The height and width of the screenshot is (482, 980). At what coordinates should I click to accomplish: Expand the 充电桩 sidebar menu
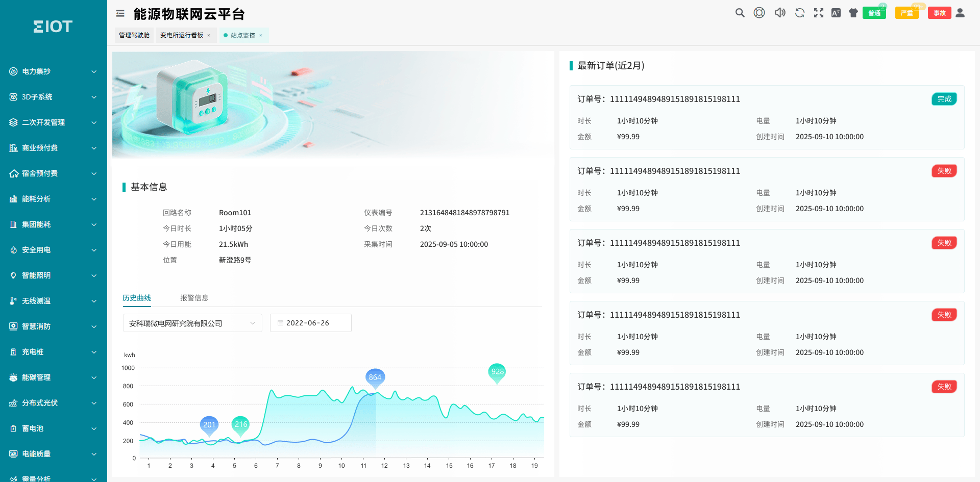(x=53, y=352)
